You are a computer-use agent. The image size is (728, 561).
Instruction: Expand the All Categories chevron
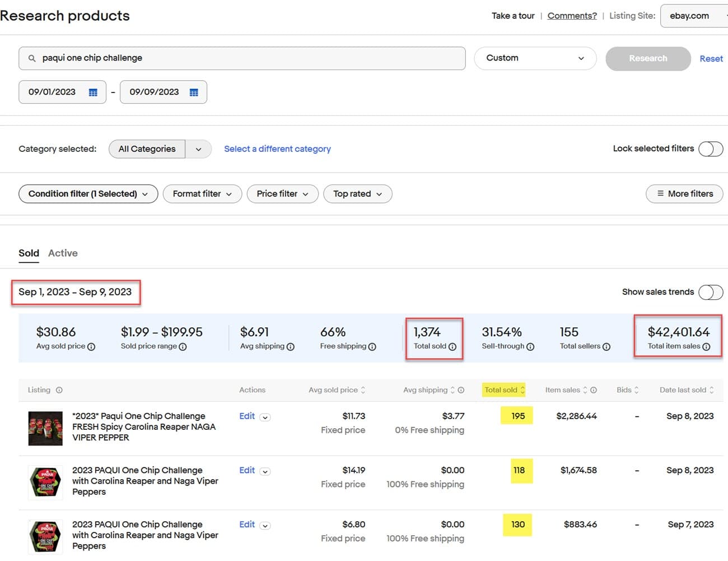198,149
